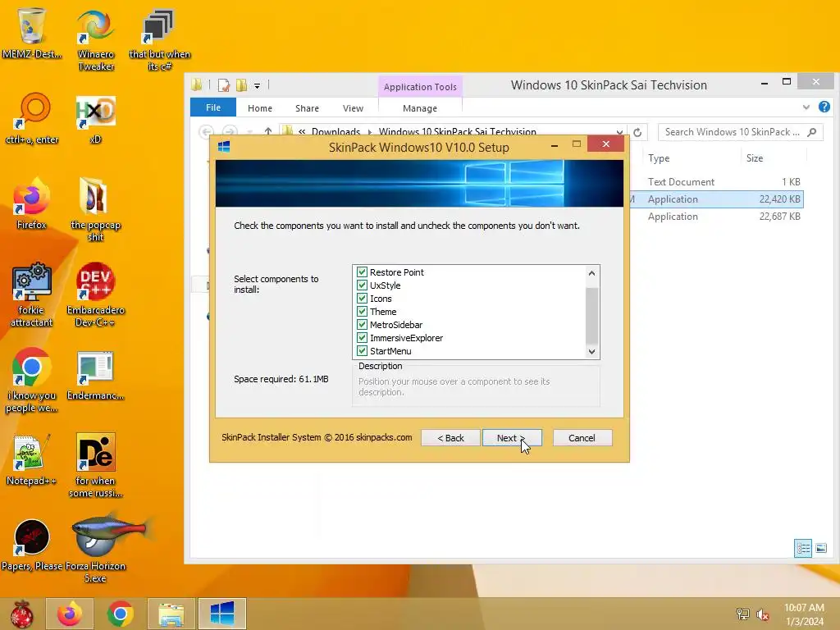Screen dimensions: 840x630
Task: Uncheck the ImmersiveExplorer component
Action: coord(362,338)
